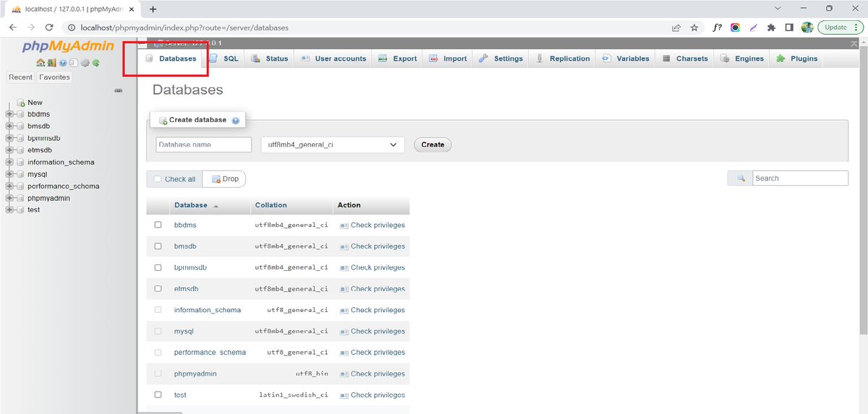Click the log out (exit door) icon
868x414 pixels.
click(52, 63)
